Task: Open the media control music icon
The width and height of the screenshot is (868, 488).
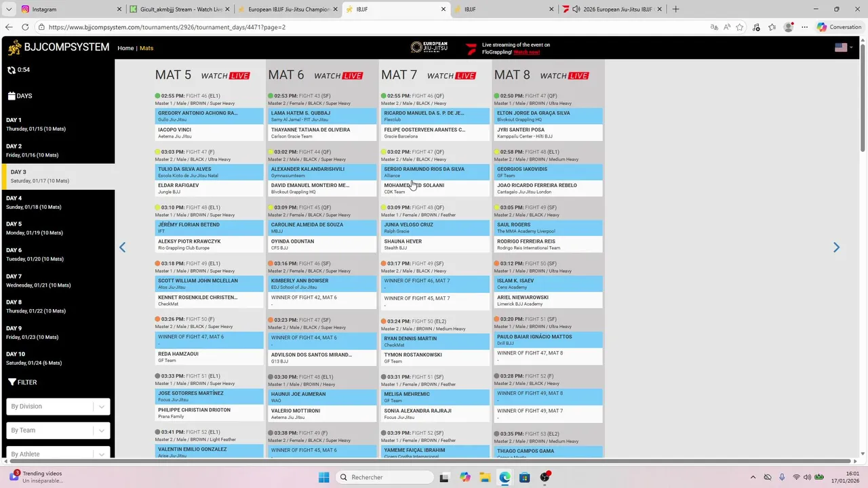Action: 757,27
